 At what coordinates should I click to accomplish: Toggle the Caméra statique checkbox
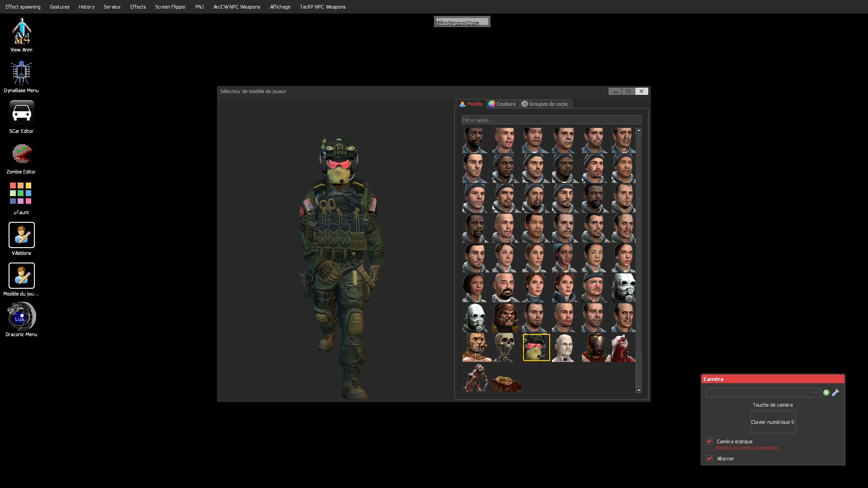click(709, 441)
